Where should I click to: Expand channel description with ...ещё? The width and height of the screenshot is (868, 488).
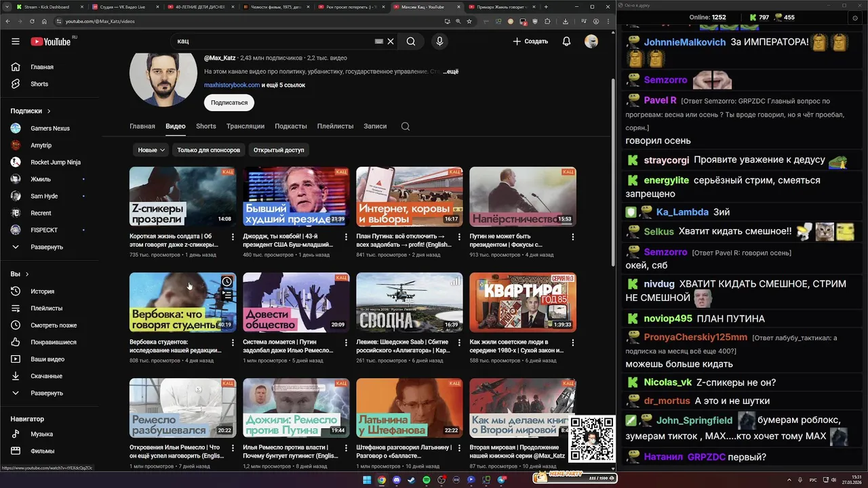[451, 71]
